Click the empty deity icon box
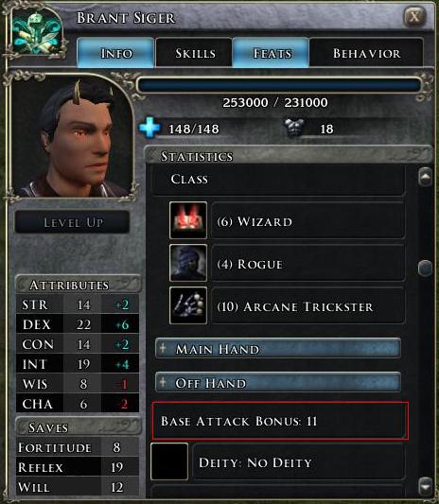The width and height of the screenshot is (439, 504). click(x=169, y=461)
